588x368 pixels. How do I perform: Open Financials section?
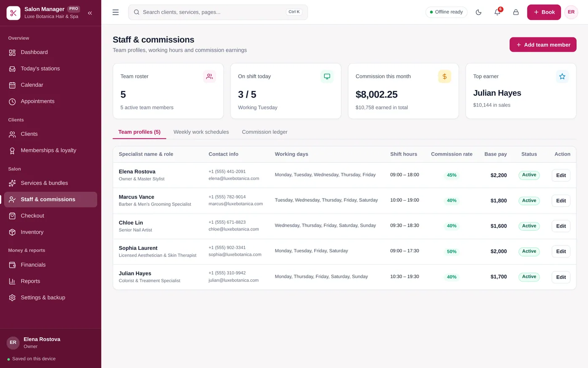(50, 265)
